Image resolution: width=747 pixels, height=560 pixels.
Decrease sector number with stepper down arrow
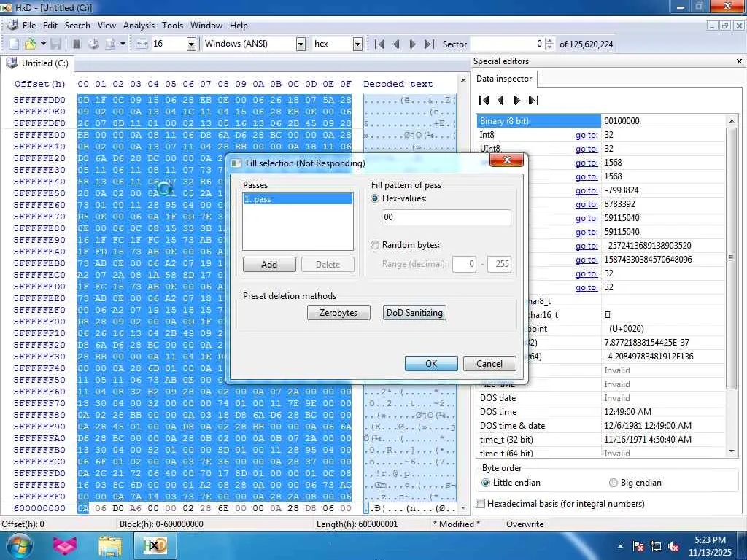point(550,47)
